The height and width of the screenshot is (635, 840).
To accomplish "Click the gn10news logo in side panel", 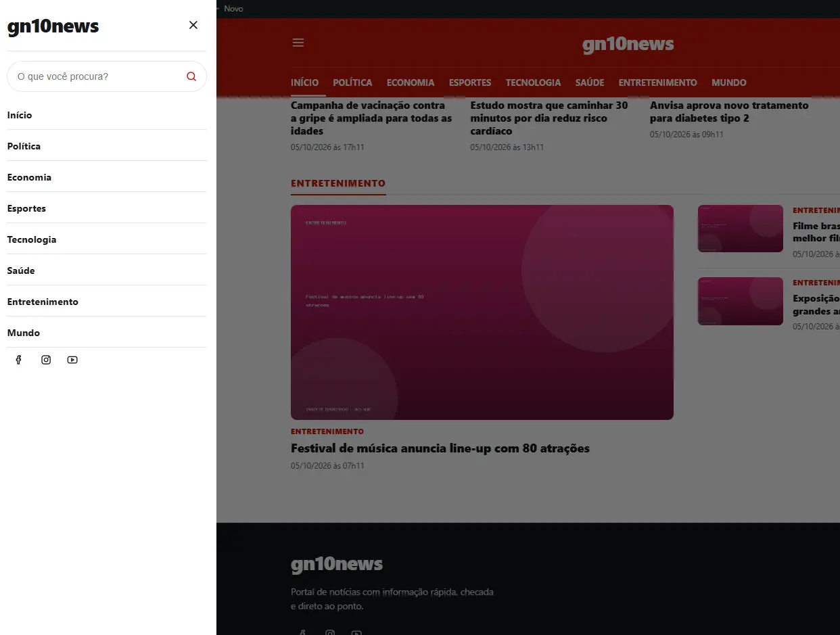I will click(x=53, y=26).
